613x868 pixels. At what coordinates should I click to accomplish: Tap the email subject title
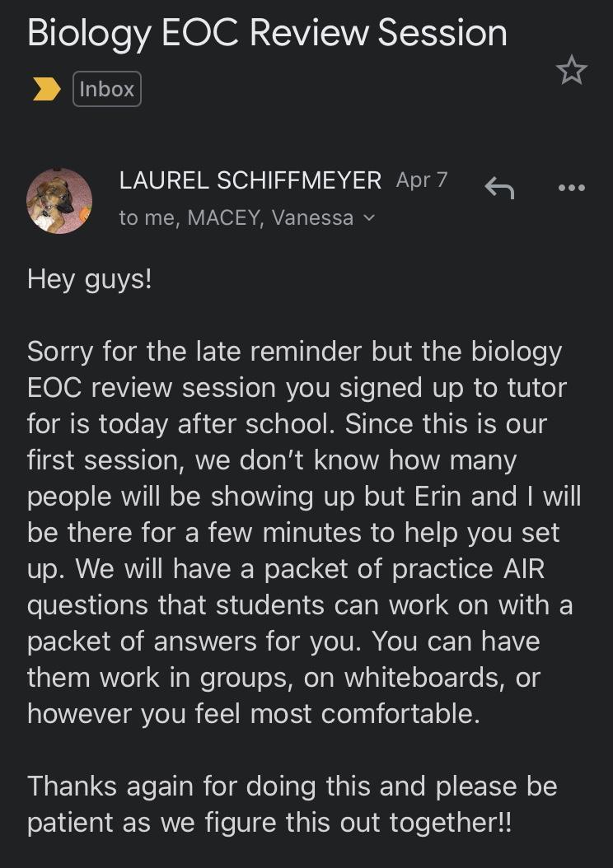pyautogui.click(x=267, y=33)
